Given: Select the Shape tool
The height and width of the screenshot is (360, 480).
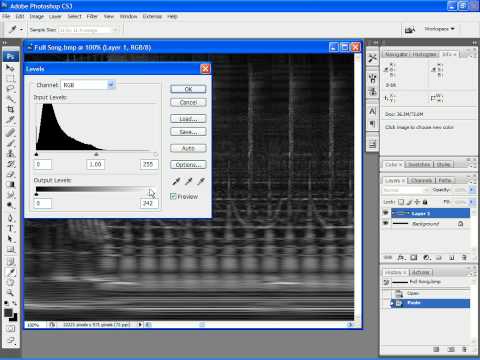Looking at the screenshot, I should click(10, 249).
